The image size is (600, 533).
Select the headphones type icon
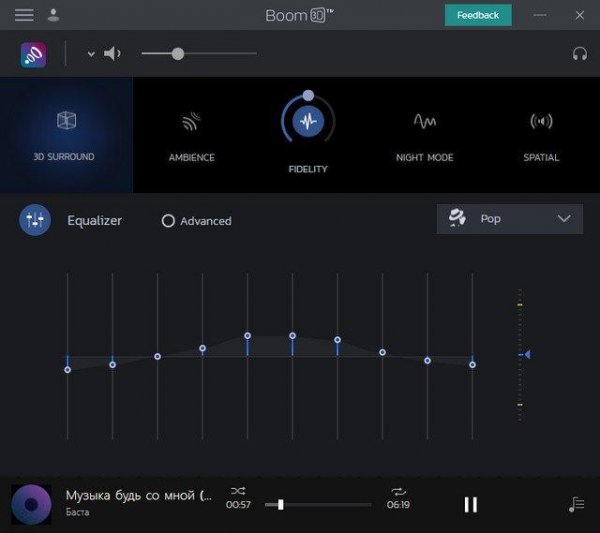pyautogui.click(x=580, y=54)
